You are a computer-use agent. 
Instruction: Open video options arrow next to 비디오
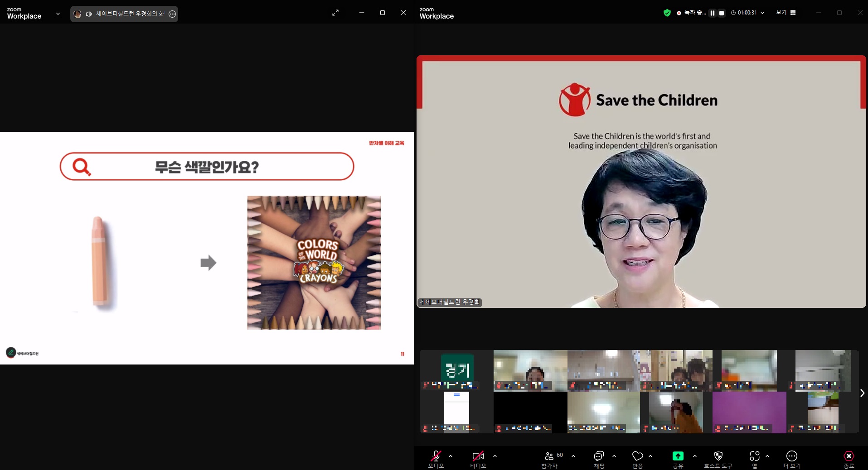pyautogui.click(x=495, y=456)
